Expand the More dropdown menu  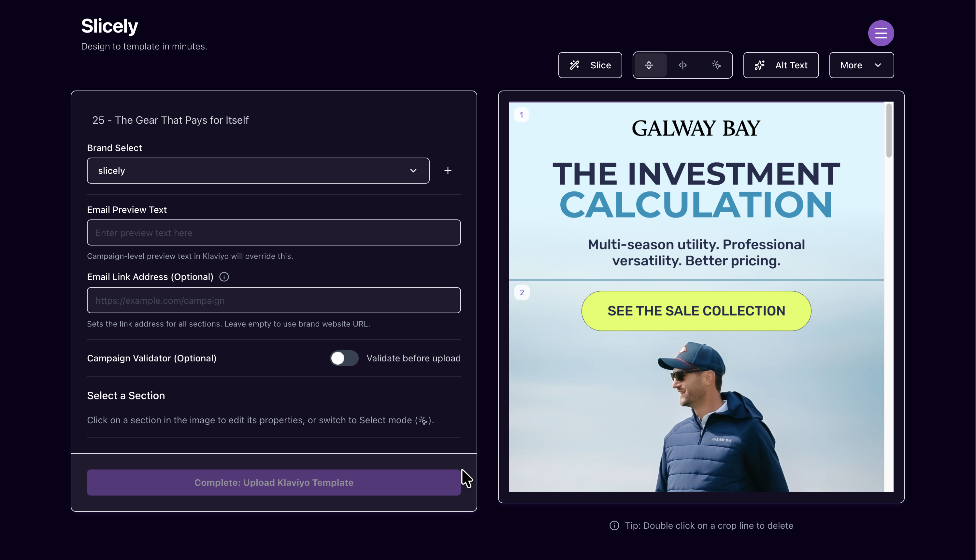[861, 65]
